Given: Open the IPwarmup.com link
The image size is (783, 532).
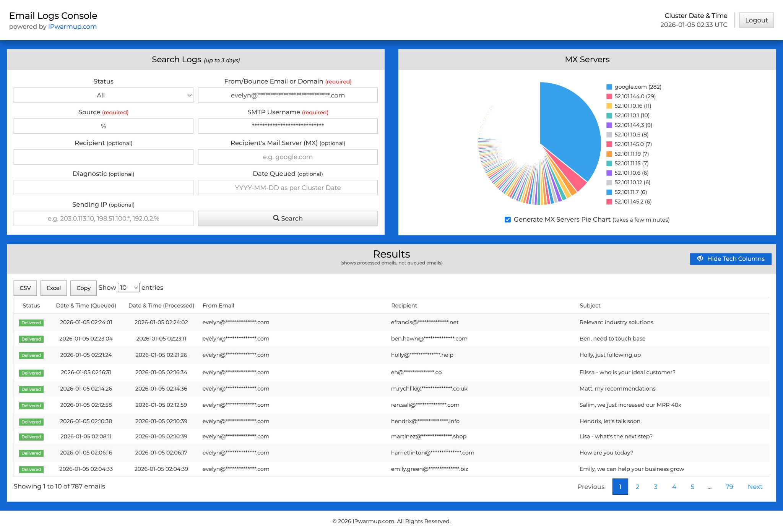Looking at the screenshot, I should [72, 26].
